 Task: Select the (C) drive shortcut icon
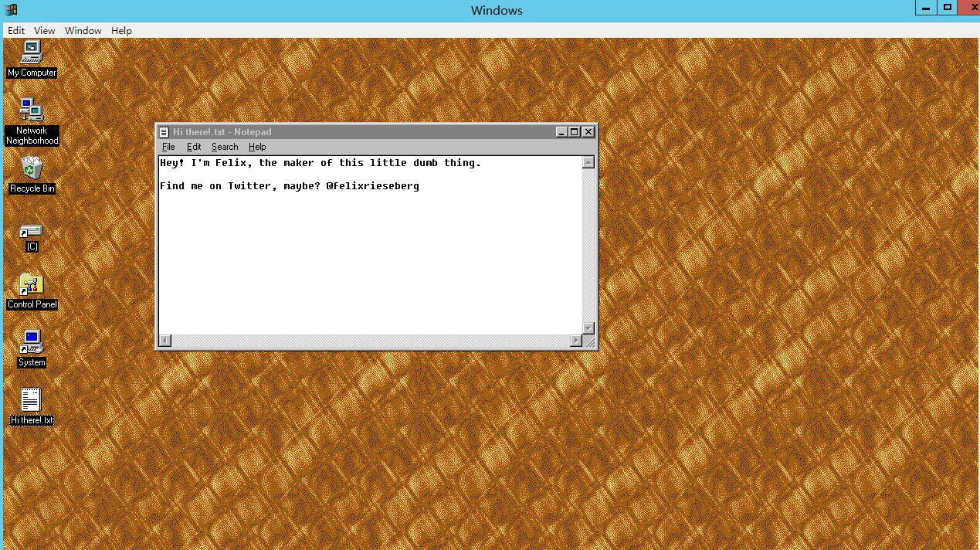32,237
